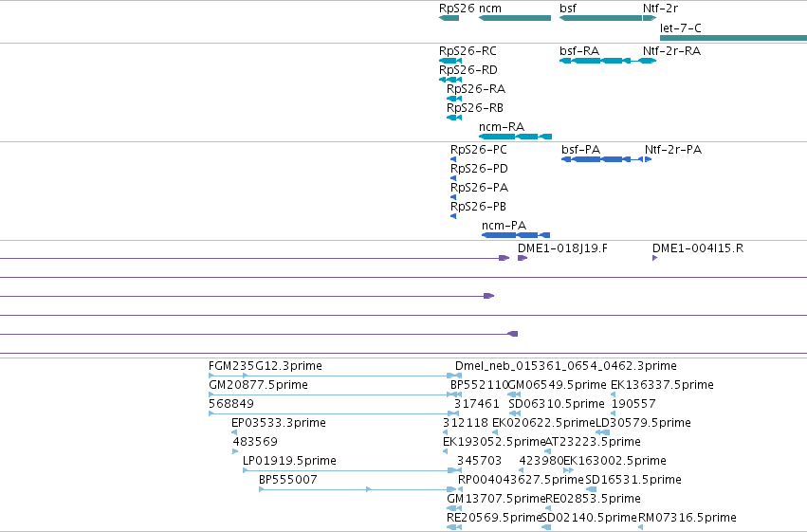Select the RpS26-RD transcript
Viewport: 807px width, 532px height.
(x=450, y=80)
